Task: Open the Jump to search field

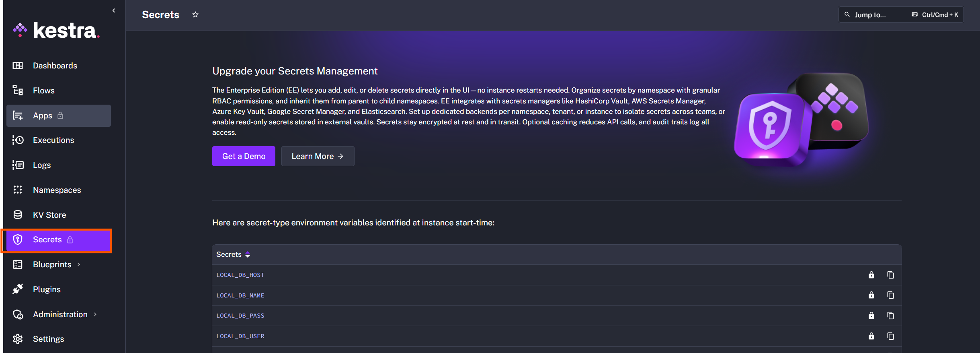Action: [x=901, y=15]
